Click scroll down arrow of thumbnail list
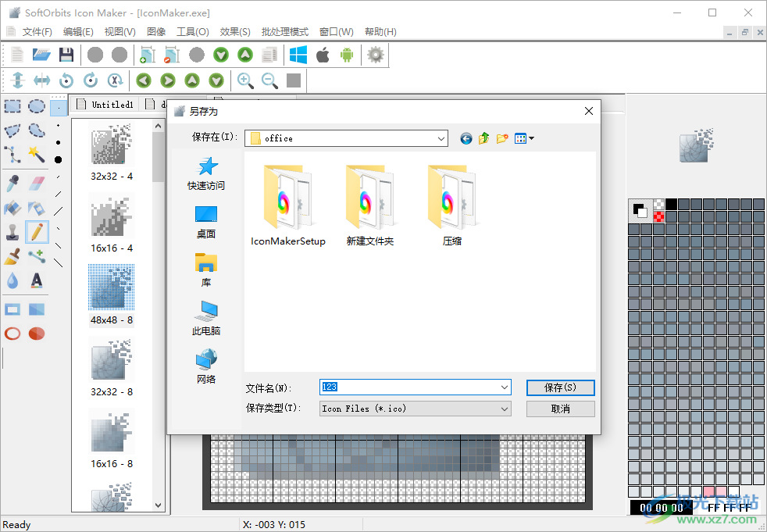 click(x=158, y=505)
